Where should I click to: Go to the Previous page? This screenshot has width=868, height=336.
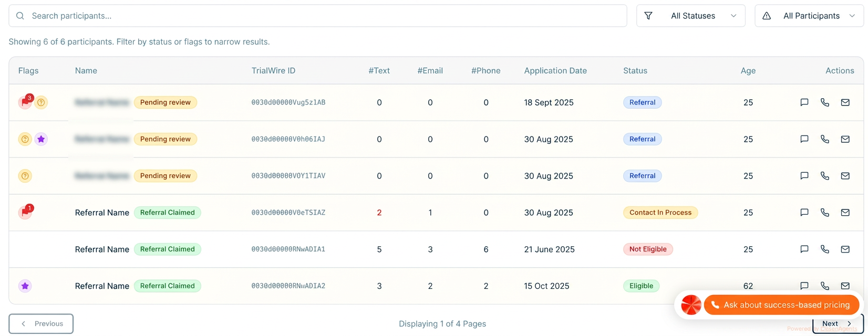(x=41, y=324)
